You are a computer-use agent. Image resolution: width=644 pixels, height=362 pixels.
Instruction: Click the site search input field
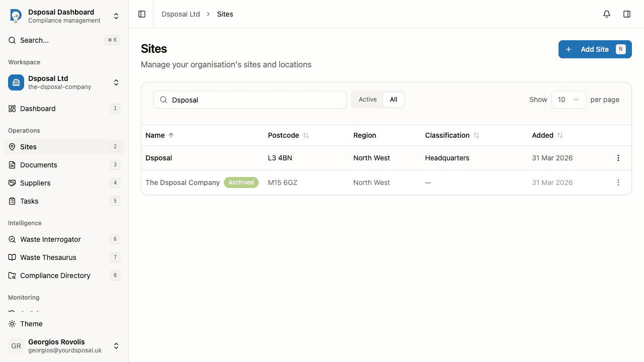(x=250, y=100)
